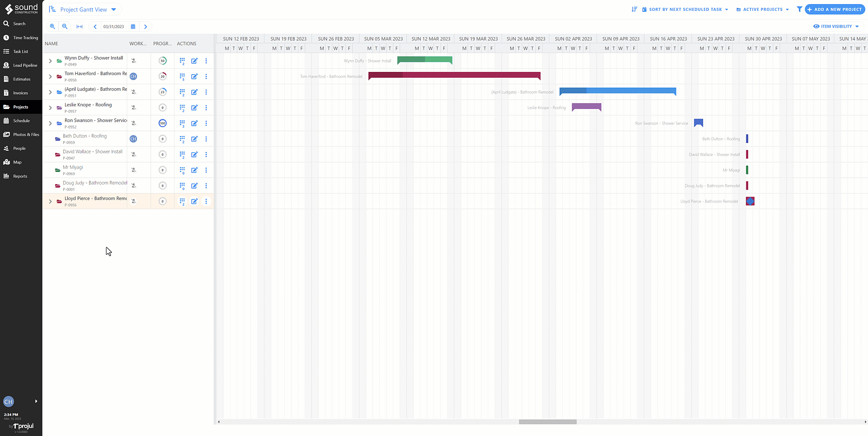Open the Project Gantt View selector

[x=84, y=9]
